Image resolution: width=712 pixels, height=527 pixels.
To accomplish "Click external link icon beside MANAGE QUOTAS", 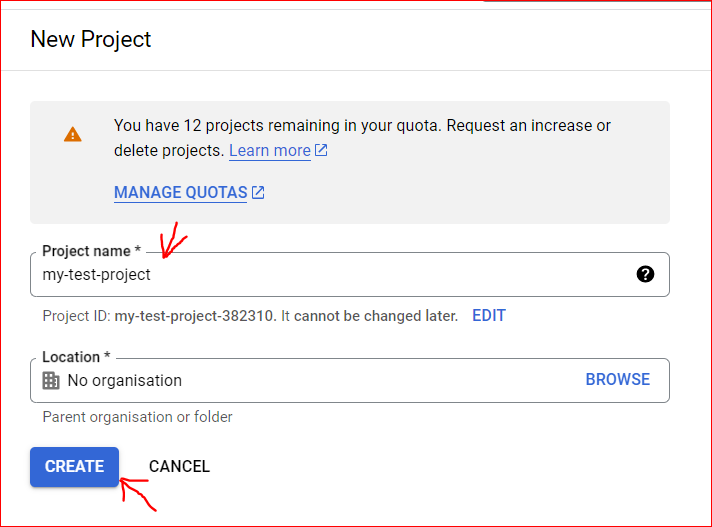I will coord(258,193).
